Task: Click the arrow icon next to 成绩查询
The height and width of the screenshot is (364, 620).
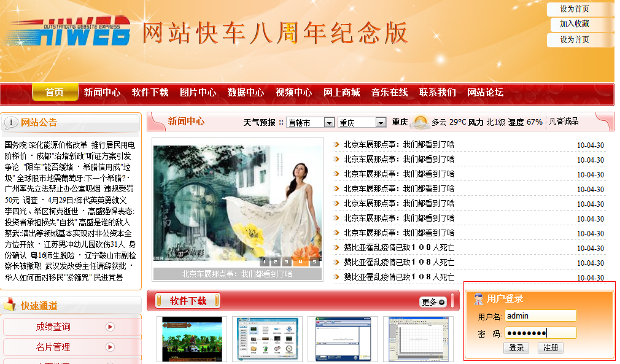Action: 110,327
